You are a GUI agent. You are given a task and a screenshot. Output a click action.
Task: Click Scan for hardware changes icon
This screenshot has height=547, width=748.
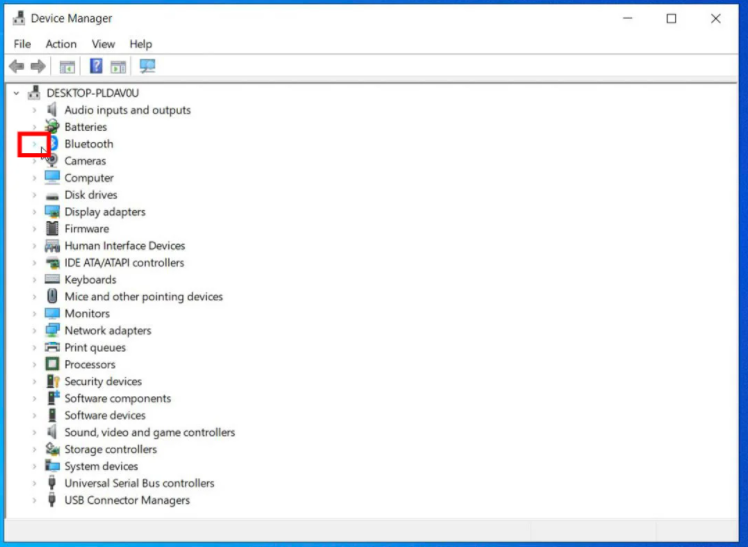pos(148,67)
